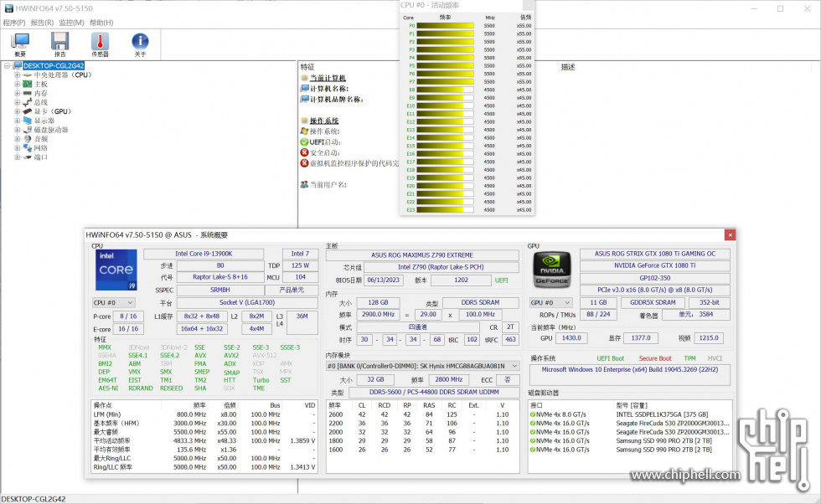The image size is (821, 504).
Task: Click the 显示器 monitor icon in tree
Action: (x=27, y=121)
